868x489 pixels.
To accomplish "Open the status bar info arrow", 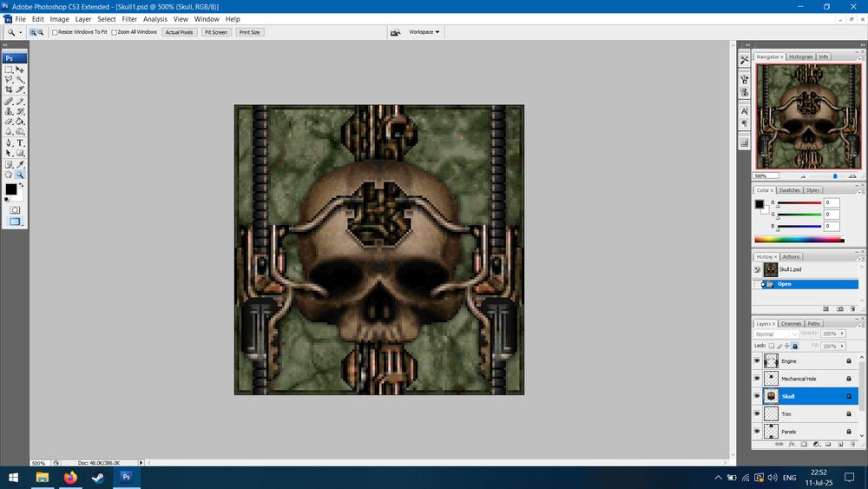I will pyautogui.click(x=141, y=462).
